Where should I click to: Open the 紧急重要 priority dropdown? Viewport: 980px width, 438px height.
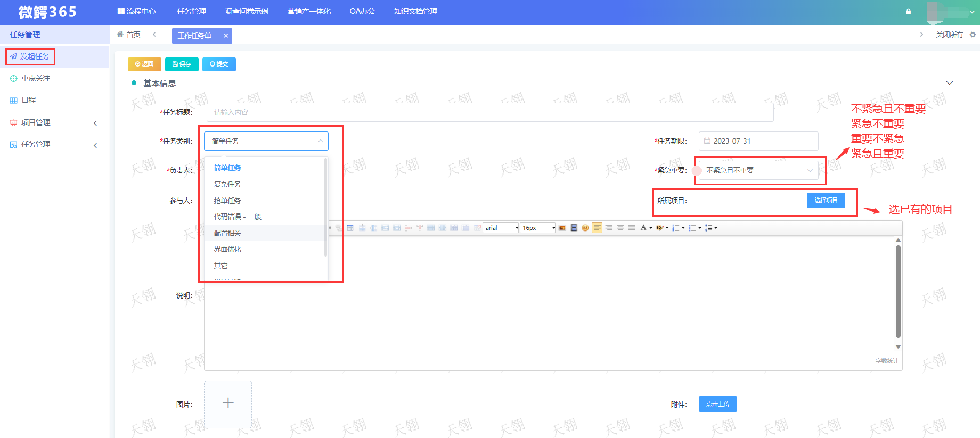click(758, 170)
